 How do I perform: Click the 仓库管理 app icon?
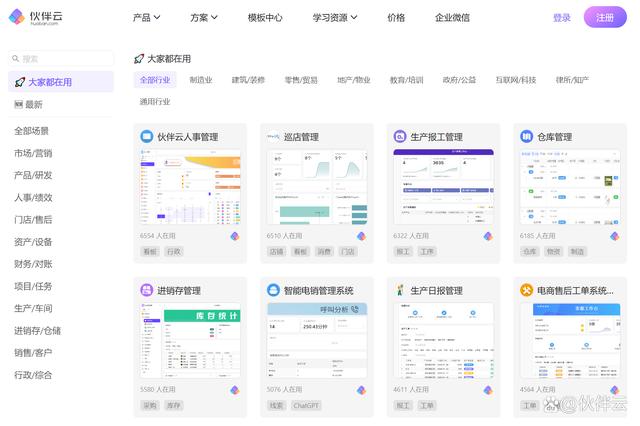(527, 136)
